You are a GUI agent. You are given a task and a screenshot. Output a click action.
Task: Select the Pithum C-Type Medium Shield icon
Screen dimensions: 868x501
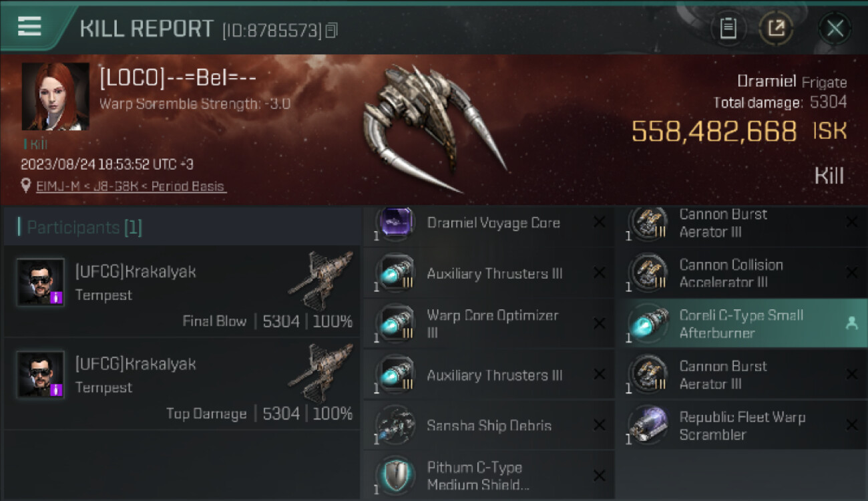[x=395, y=476]
